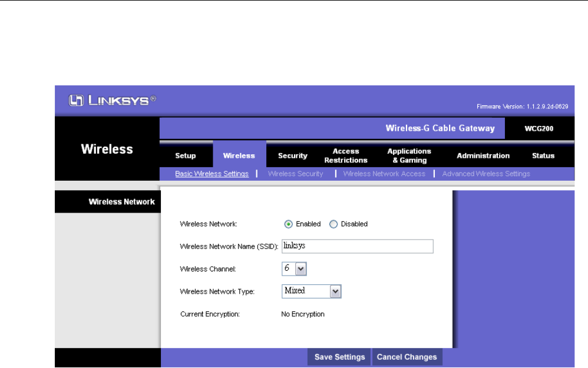The image size is (588, 368).
Task: Click the Wireless-G Cable Gateway title
Action: [x=440, y=128]
